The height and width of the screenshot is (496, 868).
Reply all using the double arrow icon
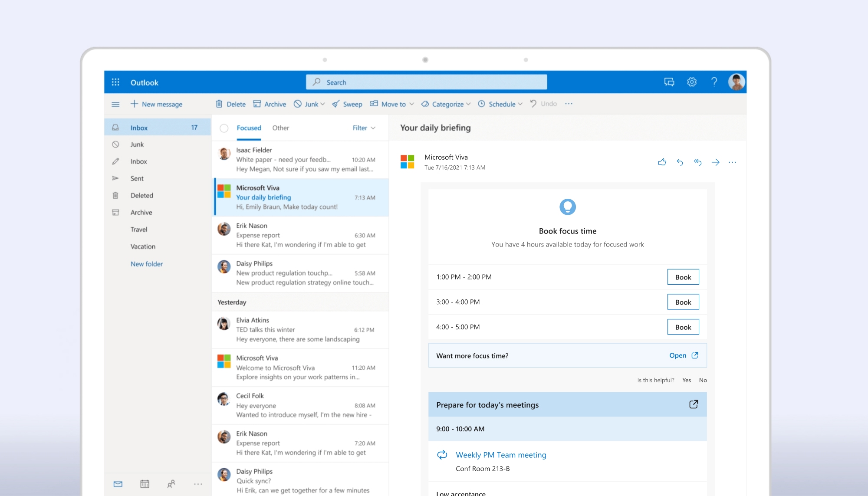coord(697,162)
